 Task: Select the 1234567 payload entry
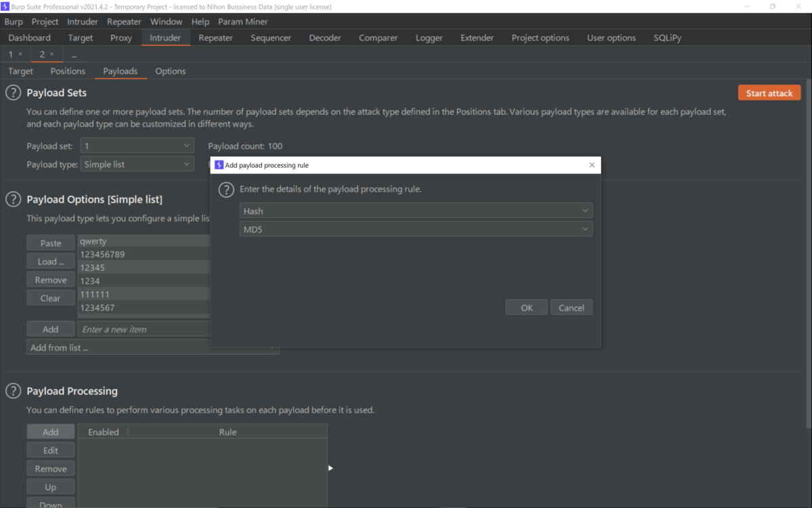(144, 308)
